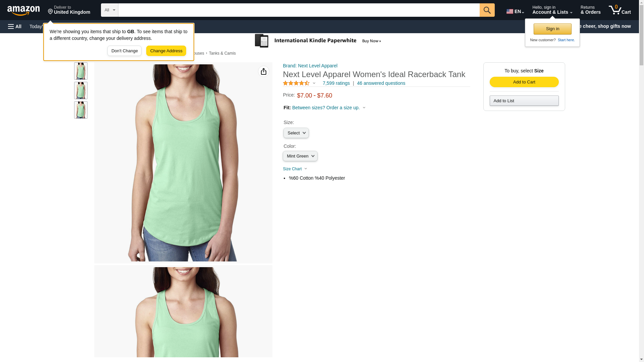Image resolution: width=644 pixels, height=362 pixels.
Task: Click the share icon on product image
Action: click(x=263, y=71)
